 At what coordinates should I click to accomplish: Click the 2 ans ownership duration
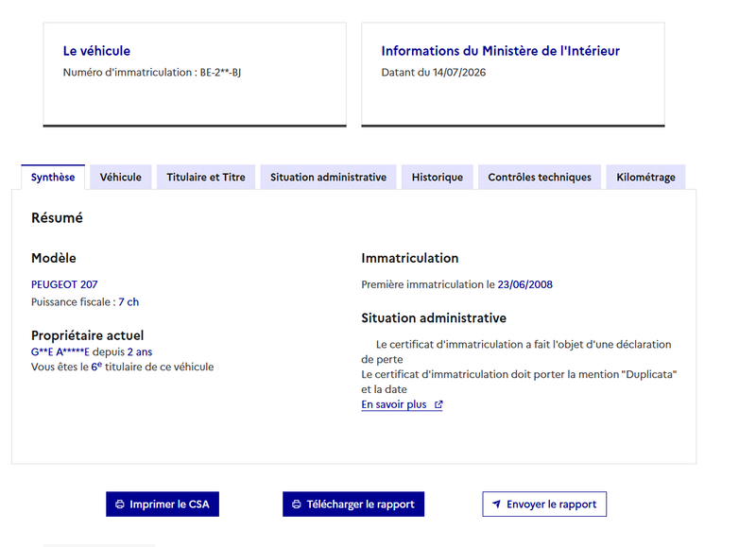point(140,351)
